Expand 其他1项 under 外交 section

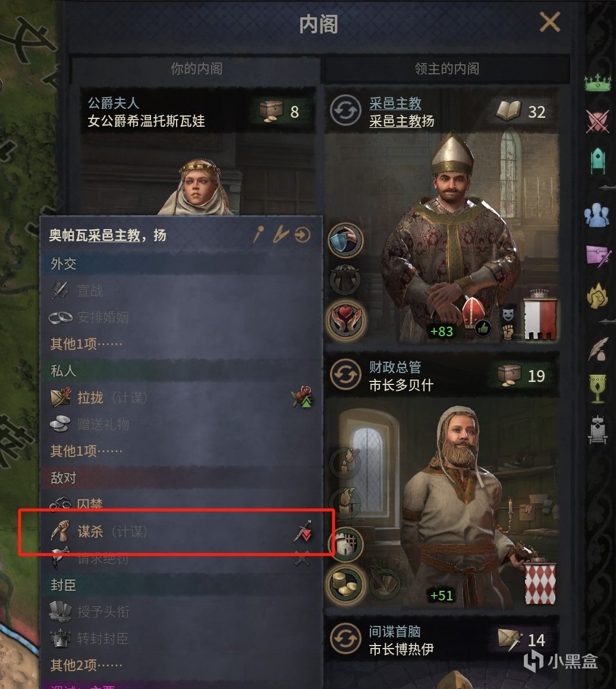[x=86, y=344]
